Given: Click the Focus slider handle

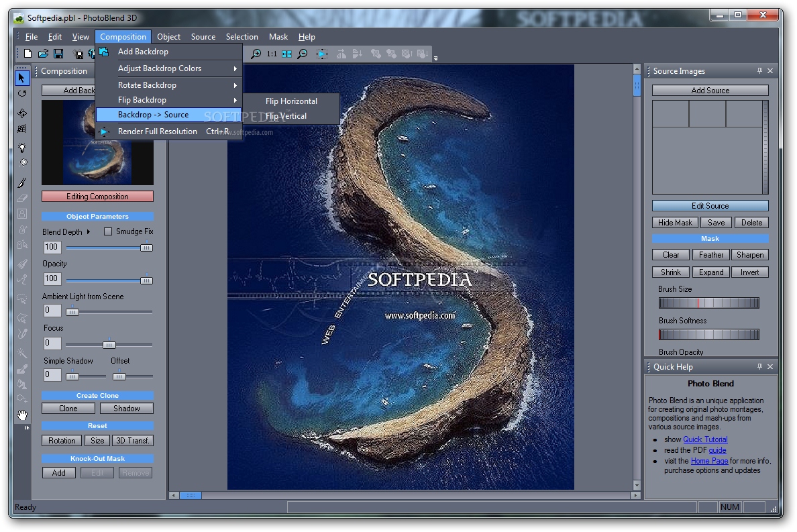Looking at the screenshot, I should 109,345.
